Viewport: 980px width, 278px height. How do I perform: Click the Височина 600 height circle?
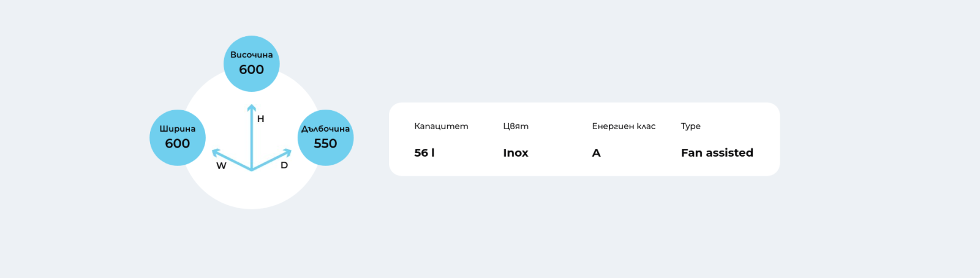pyautogui.click(x=252, y=64)
